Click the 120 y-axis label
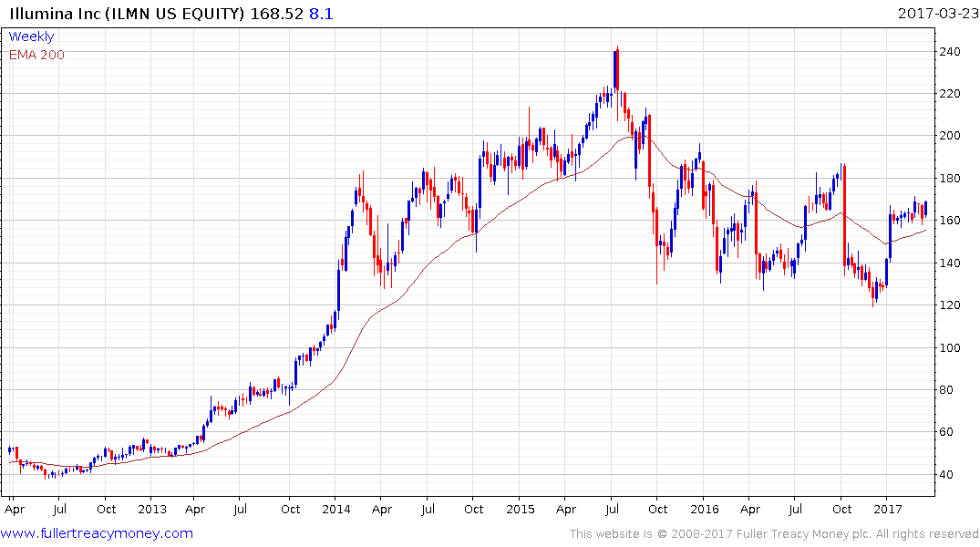The image size is (980, 547). click(950, 305)
